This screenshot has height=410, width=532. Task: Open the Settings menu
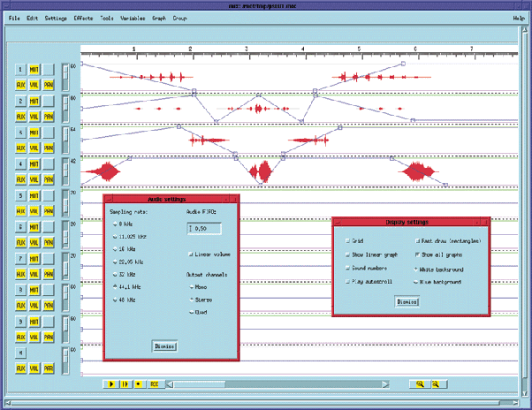(x=55, y=18)
